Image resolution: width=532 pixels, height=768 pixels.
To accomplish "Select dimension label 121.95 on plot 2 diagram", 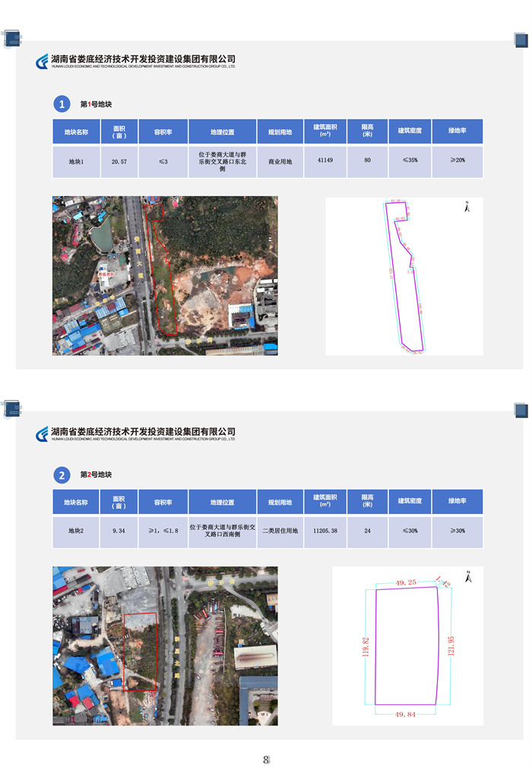I will point(451,646).
